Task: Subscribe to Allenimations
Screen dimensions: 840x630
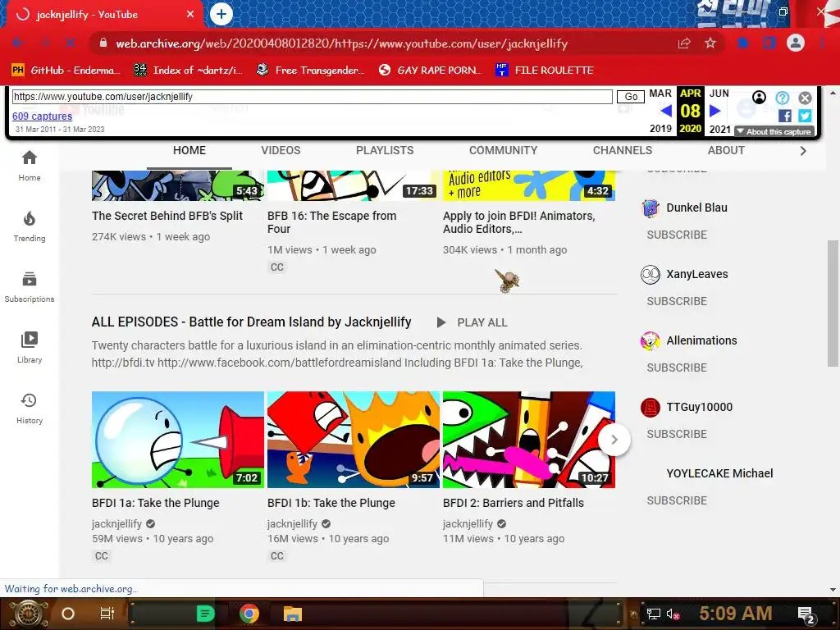Action: coord(677,367)
